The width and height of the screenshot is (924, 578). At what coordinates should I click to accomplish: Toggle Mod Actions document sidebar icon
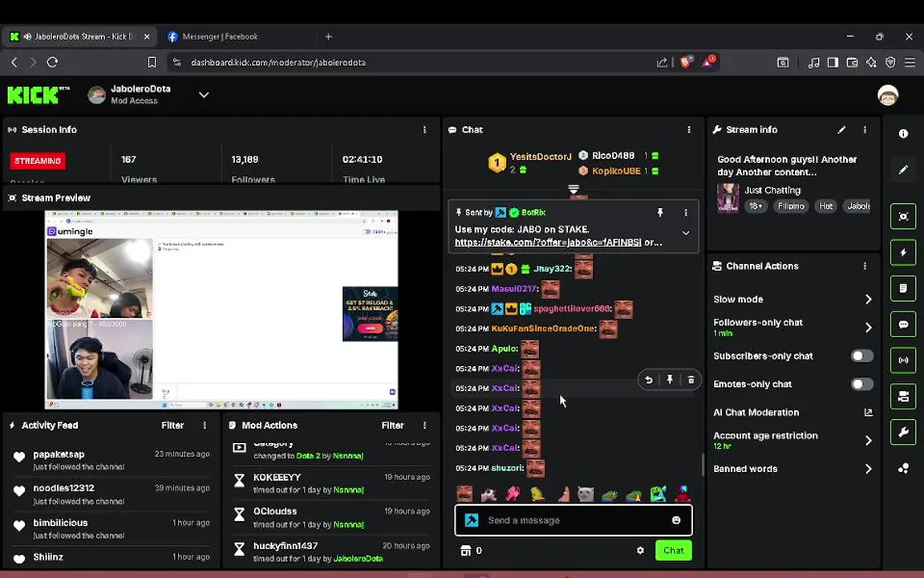pos(903,288)
